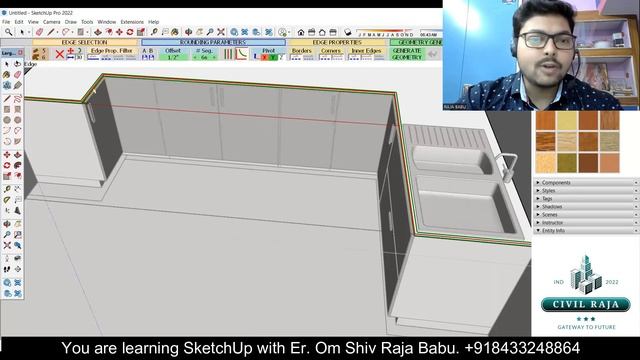Collapse the Entity Info tray panel
This screenshot has width=640, height=360.
[x=586, y=231]
